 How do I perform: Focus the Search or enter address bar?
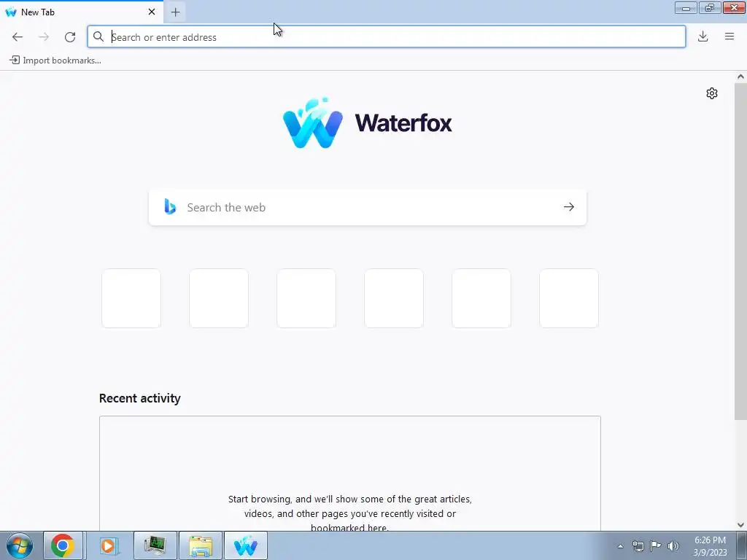click(387, 36)
